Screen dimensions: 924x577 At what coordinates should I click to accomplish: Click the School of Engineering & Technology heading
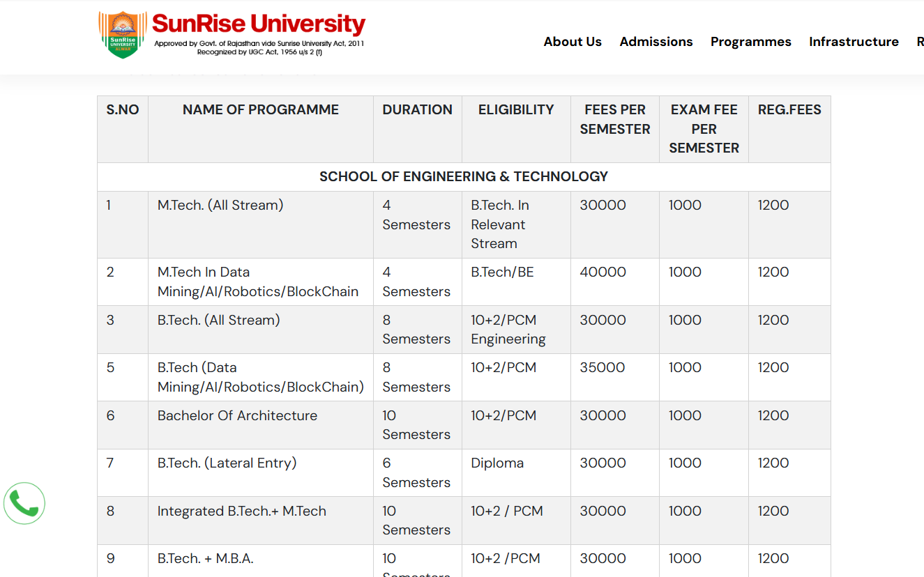463,177
